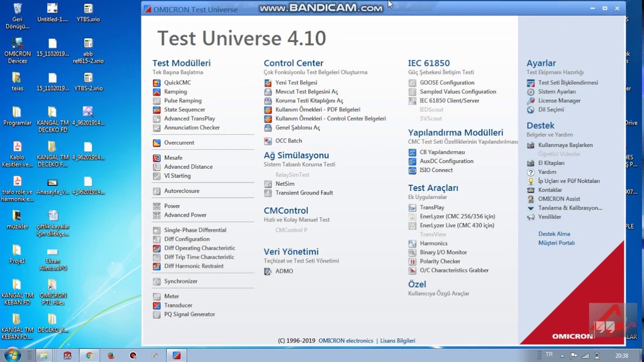
Task: Open the ADMO data management icon
Action: (268, 271)
